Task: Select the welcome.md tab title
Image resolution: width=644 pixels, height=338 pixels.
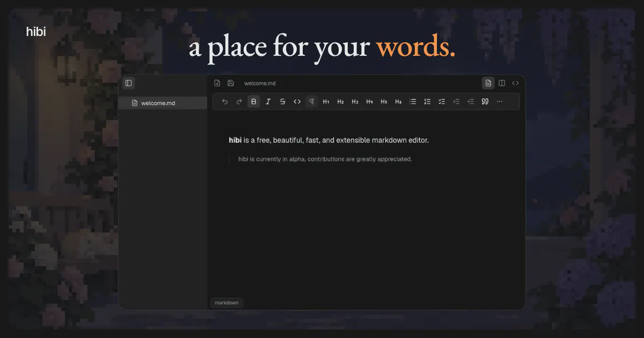Action: coord(260,83)
